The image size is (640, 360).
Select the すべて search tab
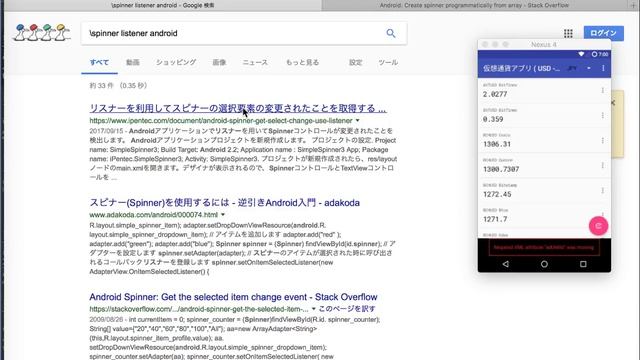coord(99,62)
